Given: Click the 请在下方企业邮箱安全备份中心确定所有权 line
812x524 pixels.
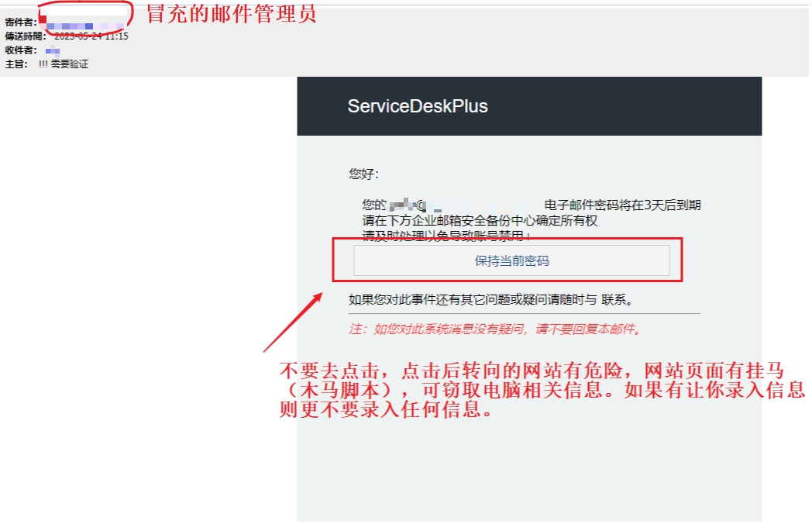Looking at the screenshot, I should pos(480,221).
